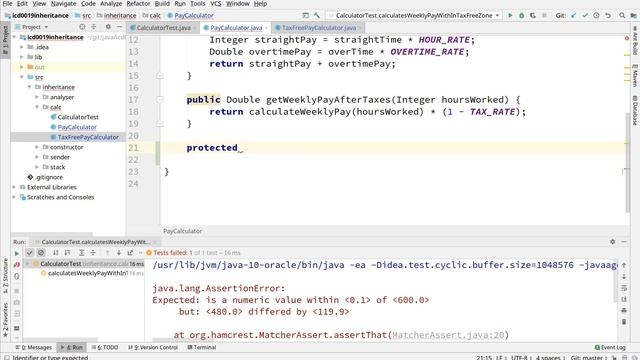Screen dimensions: 640x360
Task: Export test results icon
Action: coord(130,253)
